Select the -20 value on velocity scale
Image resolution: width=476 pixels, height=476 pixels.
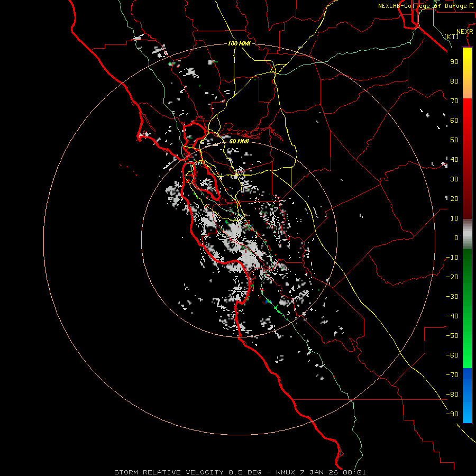tap(452, 277)
